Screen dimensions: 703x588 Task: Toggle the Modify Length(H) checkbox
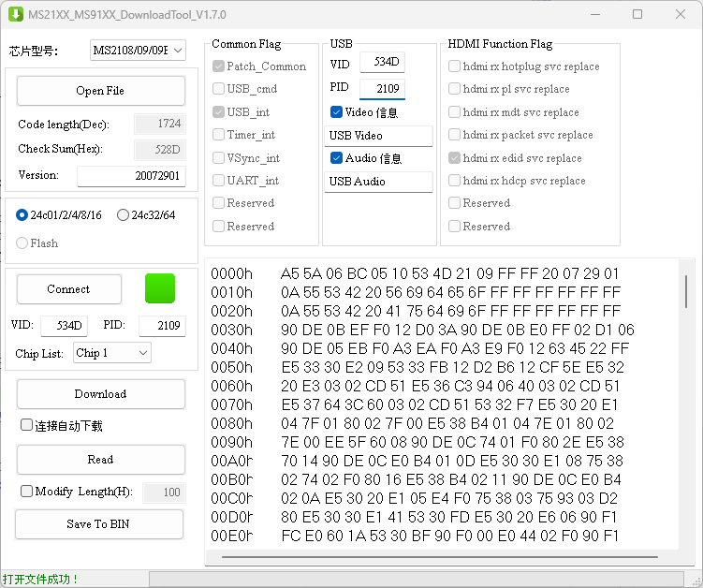click(27, 492)
